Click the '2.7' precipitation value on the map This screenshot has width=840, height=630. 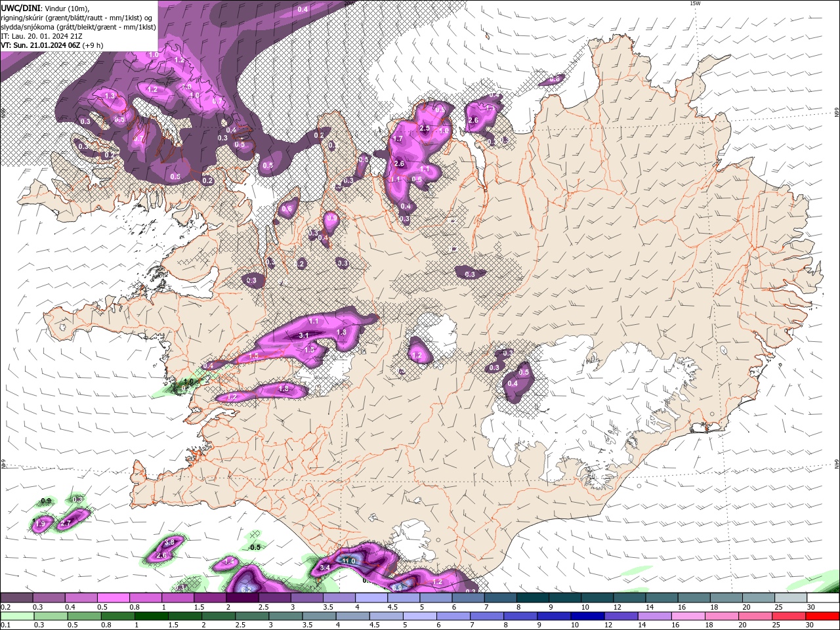pyautogui.click(x=66, y=524)
